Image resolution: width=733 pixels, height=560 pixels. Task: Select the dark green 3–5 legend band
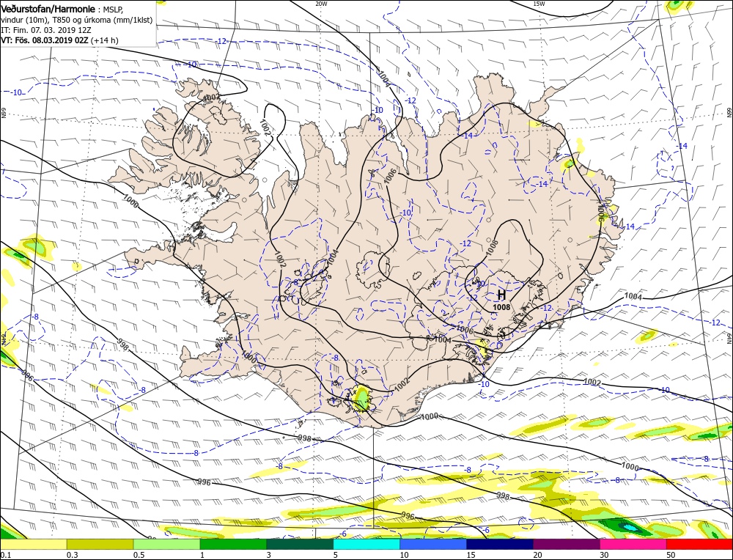300,544
